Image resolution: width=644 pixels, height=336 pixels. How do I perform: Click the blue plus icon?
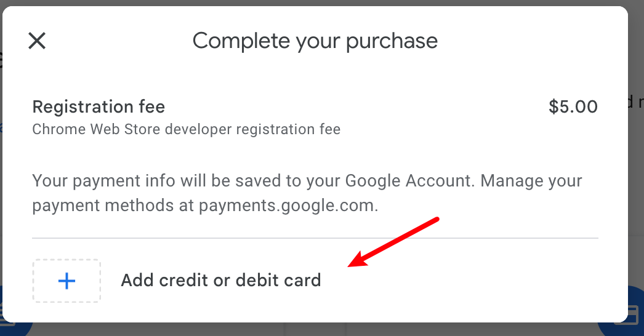pyautogui.click(x=66, y=281)
